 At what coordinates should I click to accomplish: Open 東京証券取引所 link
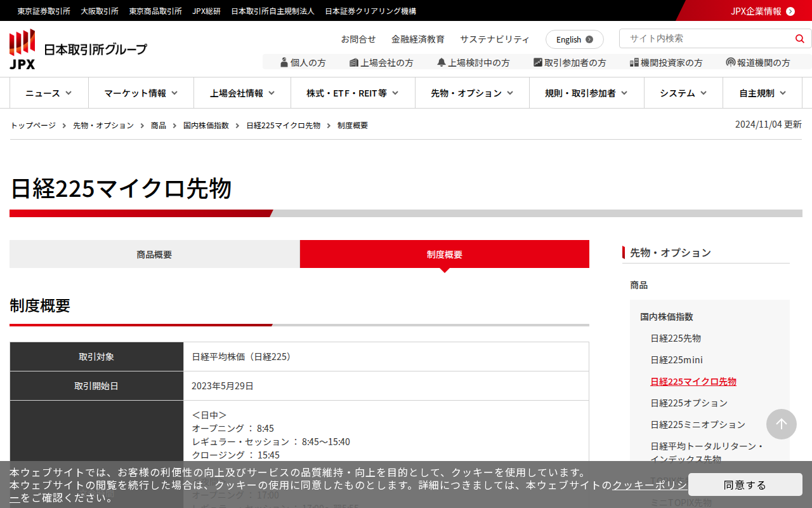click(44, 11)
